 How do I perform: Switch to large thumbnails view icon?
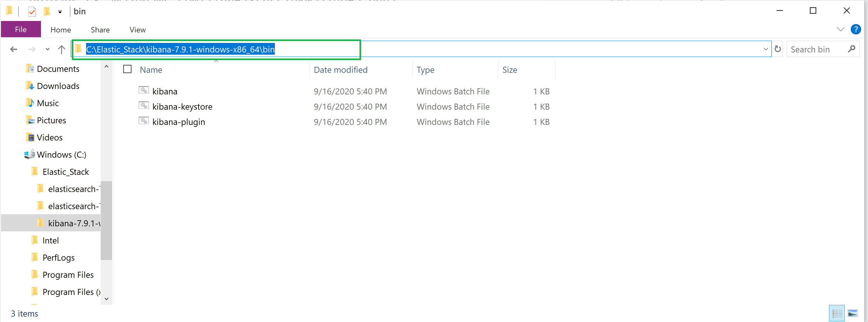click(852, 313)
